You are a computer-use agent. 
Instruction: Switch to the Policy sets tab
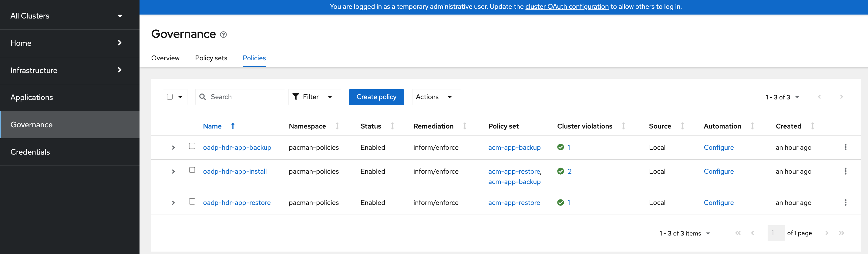point(211,58)
